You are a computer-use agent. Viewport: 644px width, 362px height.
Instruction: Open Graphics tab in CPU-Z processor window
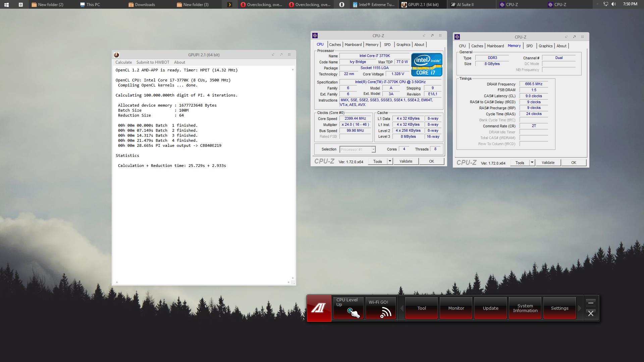[x=403, y=45]
